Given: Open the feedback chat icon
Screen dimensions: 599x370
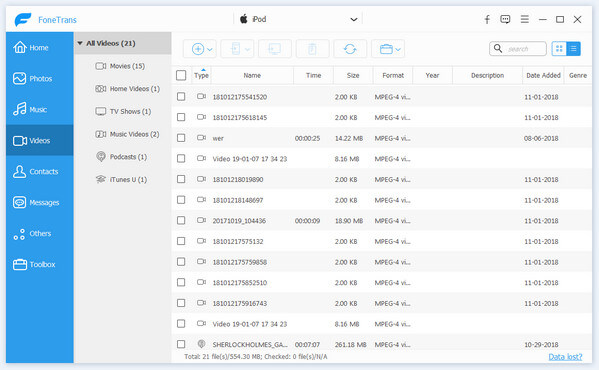Looking at the screenshot, I should (505, 19).
